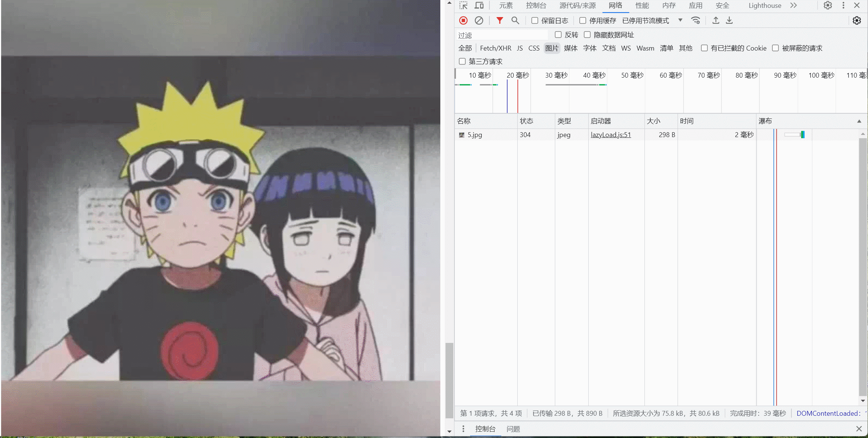Filter requests by 全部

[465, 48]
